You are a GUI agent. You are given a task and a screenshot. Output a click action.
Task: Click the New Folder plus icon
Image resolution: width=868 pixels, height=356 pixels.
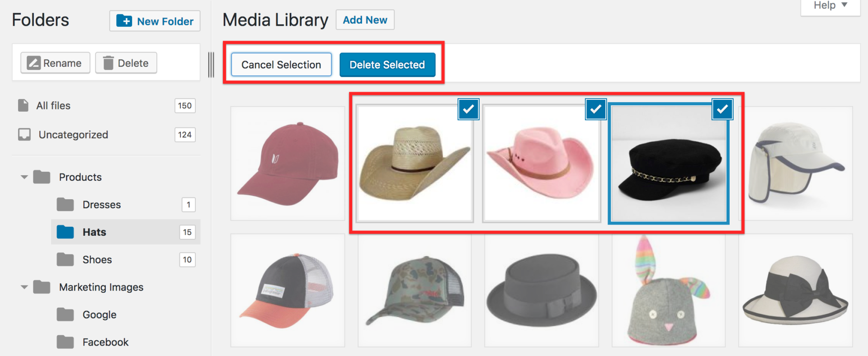124,21
